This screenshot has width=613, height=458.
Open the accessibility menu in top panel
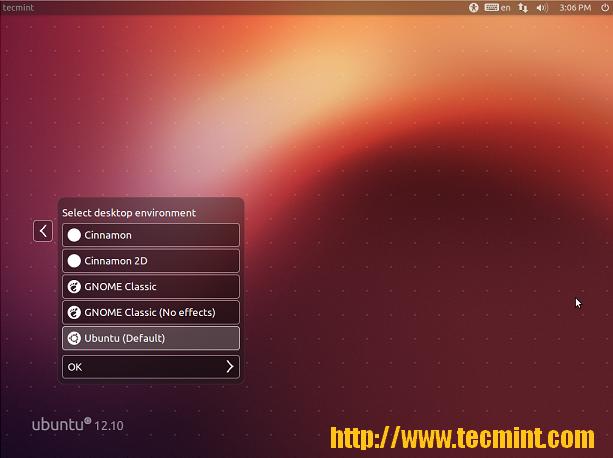click(473, 7)
